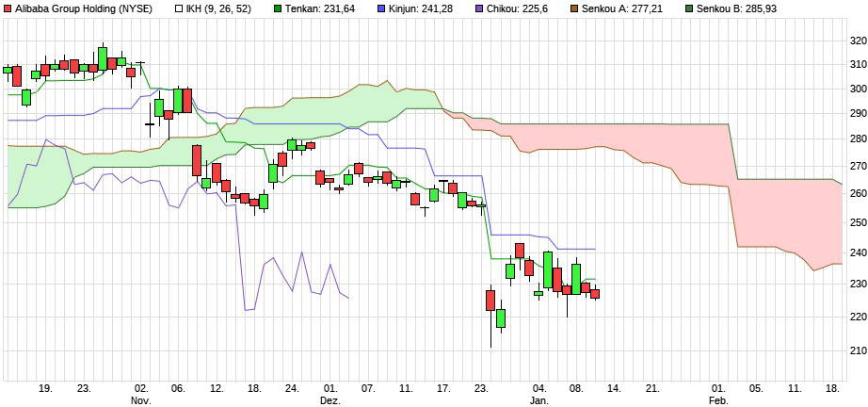Click the 320 price axis label

pyautogui.click(x=857, y=41)
